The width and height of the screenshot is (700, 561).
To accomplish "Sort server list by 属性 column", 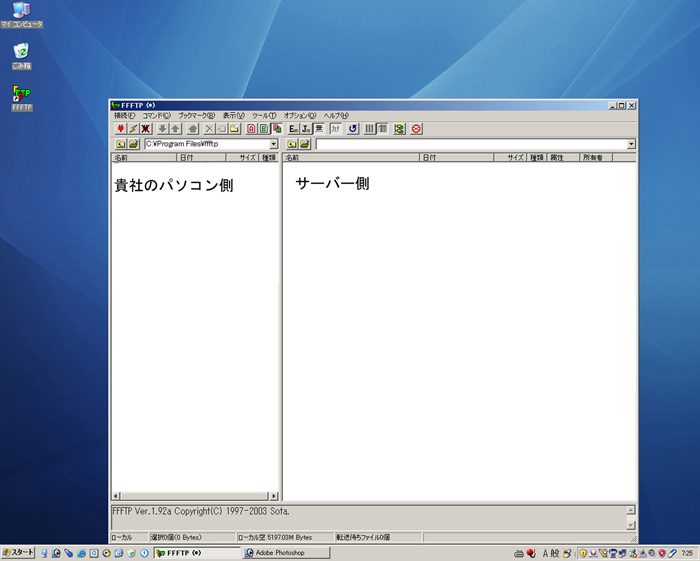I will point(562,158).
